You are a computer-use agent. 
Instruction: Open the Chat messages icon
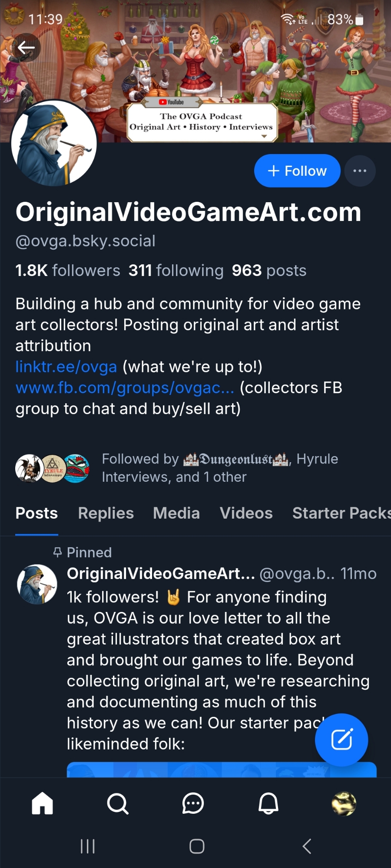tap(193, 803)
